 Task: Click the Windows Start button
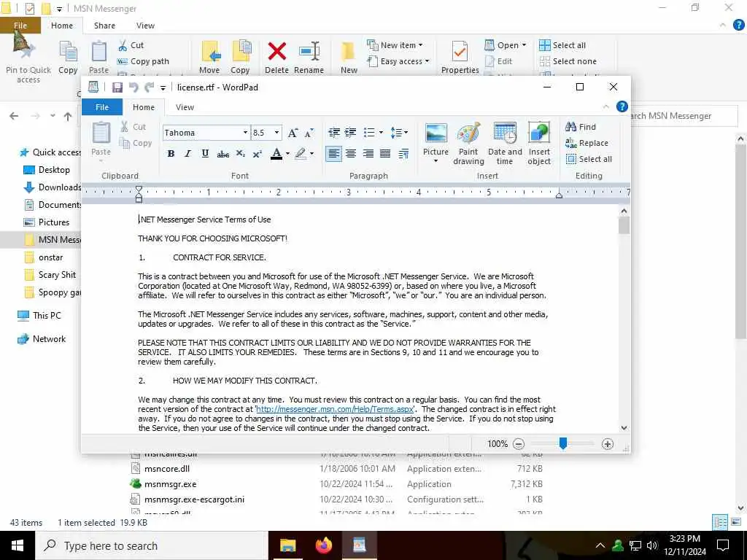click(x=18, y=545)
